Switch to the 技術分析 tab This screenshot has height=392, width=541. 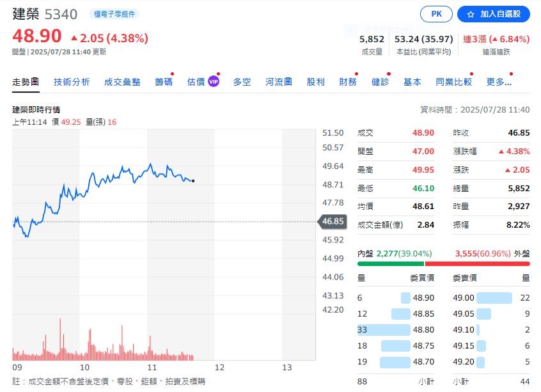pyautogui.click(x=72, y=82)
